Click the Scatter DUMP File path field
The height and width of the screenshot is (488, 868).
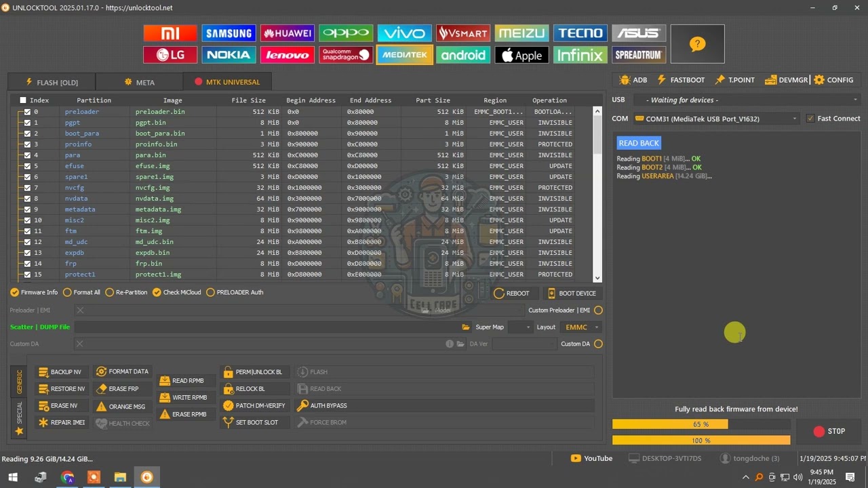point(268,327)
